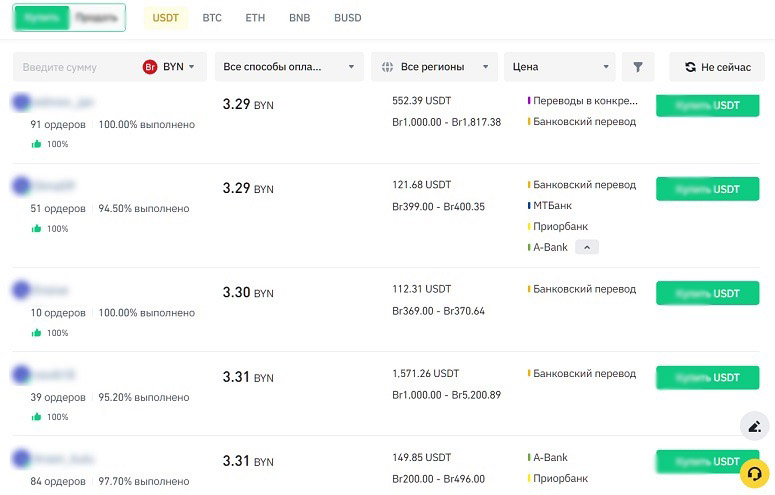The width and height of the screenshot is (775, 495).
Task: Click the "Введите сумму" amount input field
Action: tap(75, 67)
